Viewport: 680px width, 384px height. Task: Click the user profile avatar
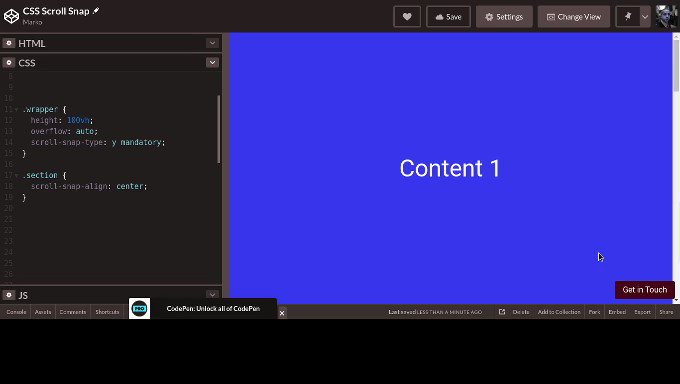[667, 17]
